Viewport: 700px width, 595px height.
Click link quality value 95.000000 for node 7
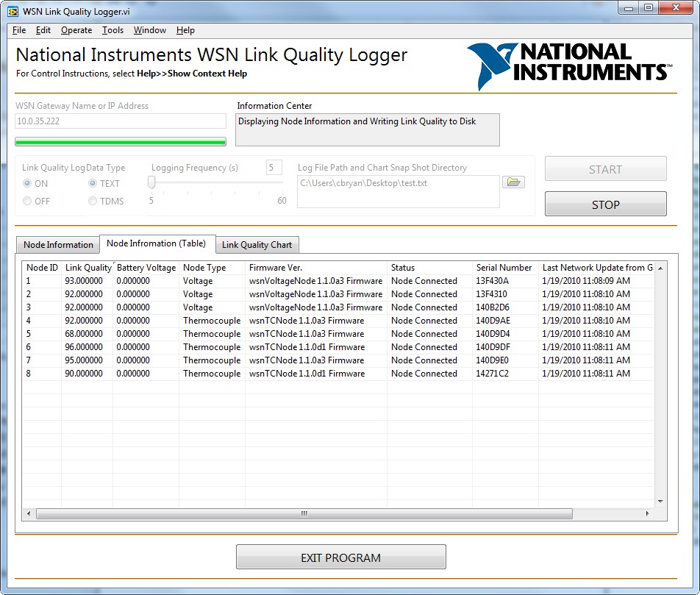click(84, 360)
